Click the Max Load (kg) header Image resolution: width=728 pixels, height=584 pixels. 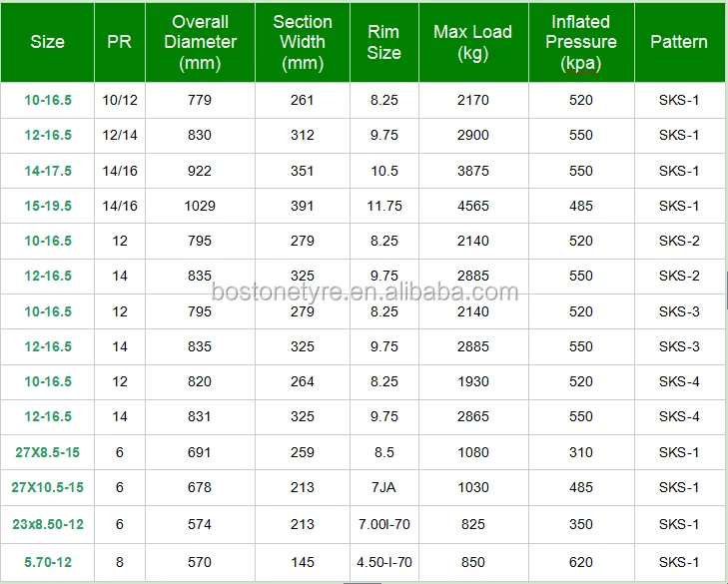click(x=473, y=42)
